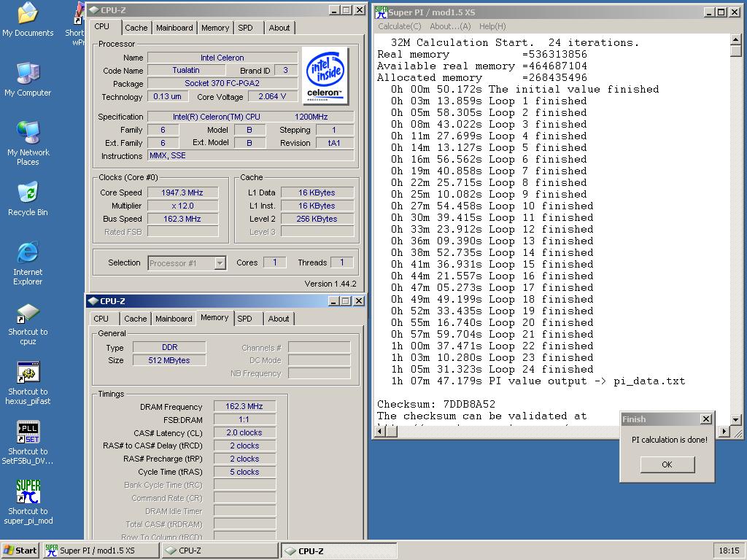Screen dimensions: 747x560
Task: Click OK in the Finish dialog
Action: [667, 464]
